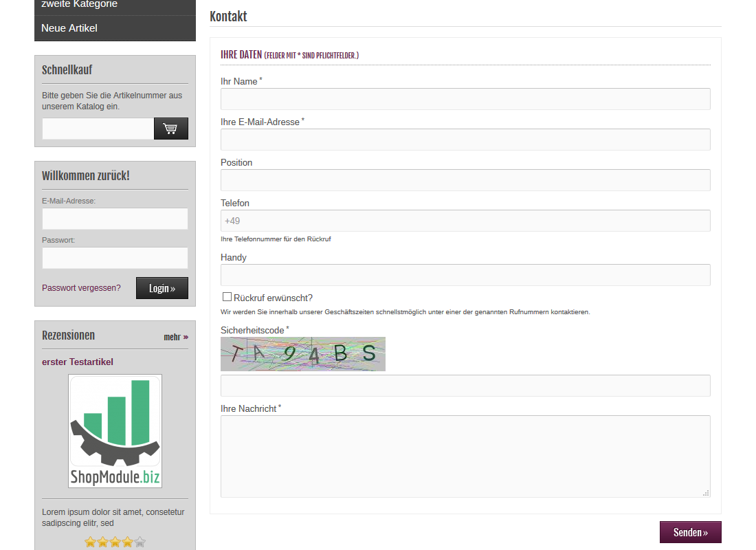Viewport: 756px width, 550px height.
Task: Click the shopping cart quick-buy icon
Action: (170, 129)
